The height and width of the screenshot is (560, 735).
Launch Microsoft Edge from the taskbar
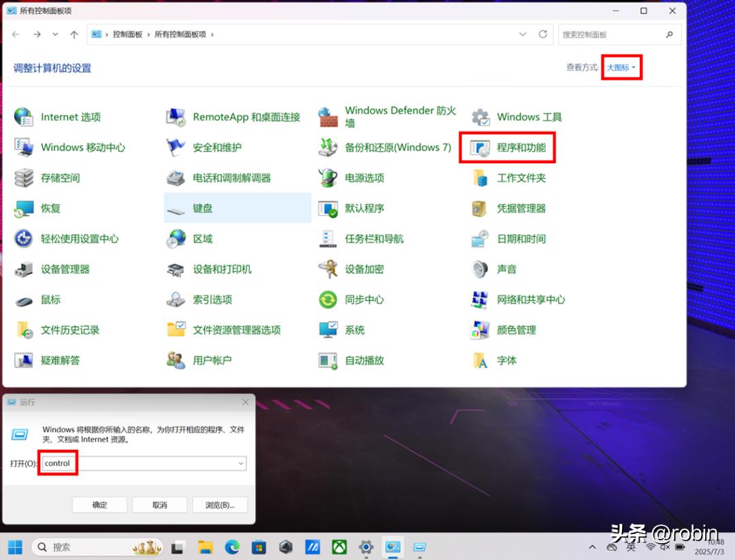pyautogui.click(x=232, y=547)
